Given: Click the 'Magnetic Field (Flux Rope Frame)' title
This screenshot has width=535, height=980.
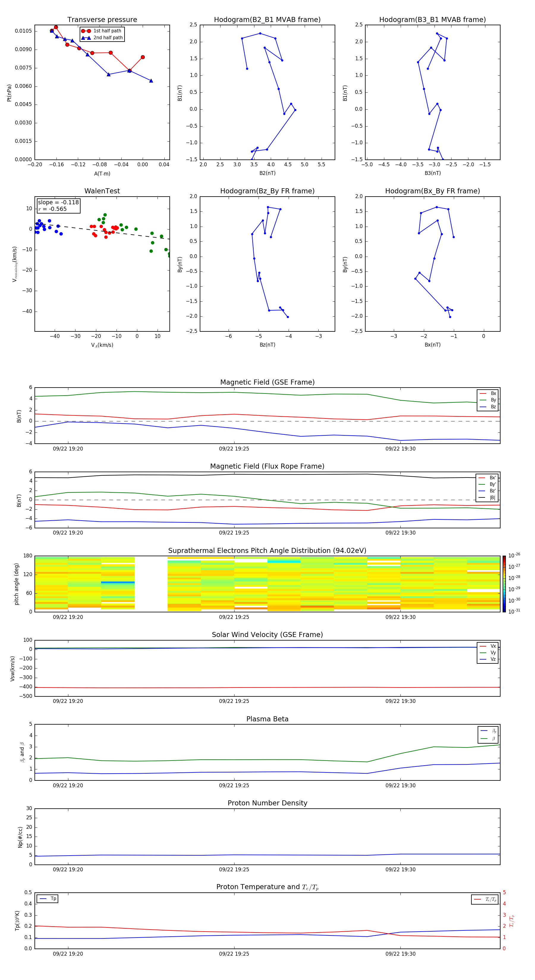Looking at the screenshot, I should click(x=267, y=467).
